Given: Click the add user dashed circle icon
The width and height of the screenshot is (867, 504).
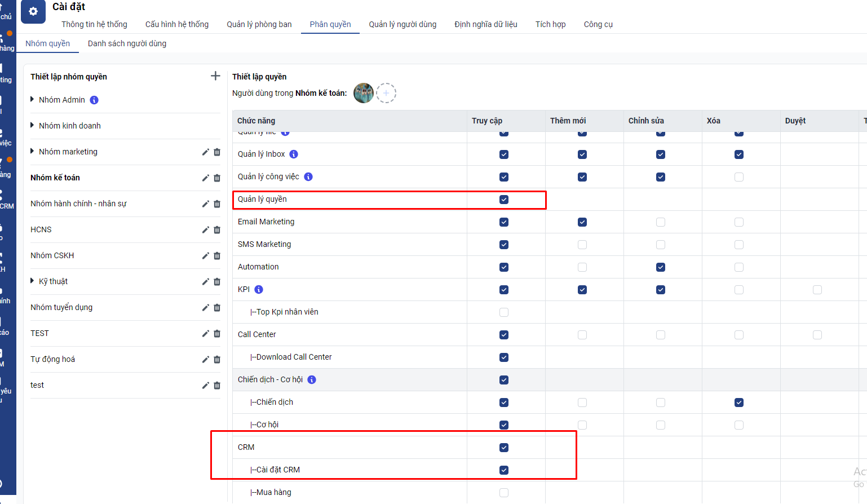Looking at the screenshot, I should tap(386, 93).
